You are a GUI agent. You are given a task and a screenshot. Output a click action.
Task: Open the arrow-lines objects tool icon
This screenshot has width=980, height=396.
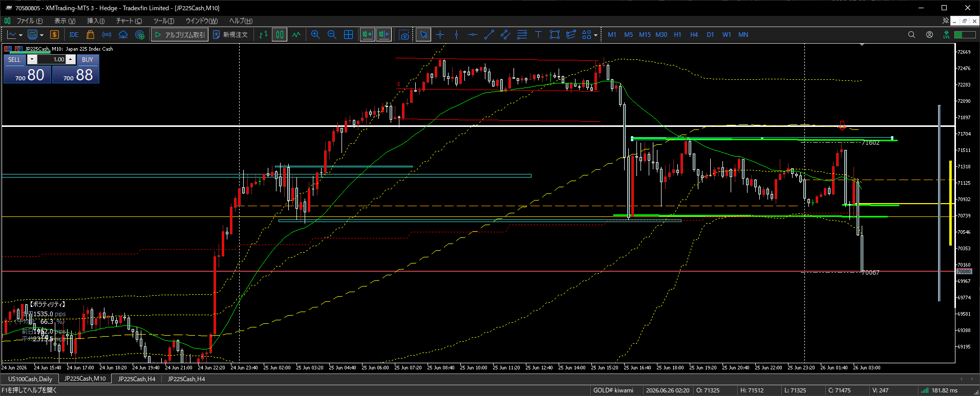[571, 35]
